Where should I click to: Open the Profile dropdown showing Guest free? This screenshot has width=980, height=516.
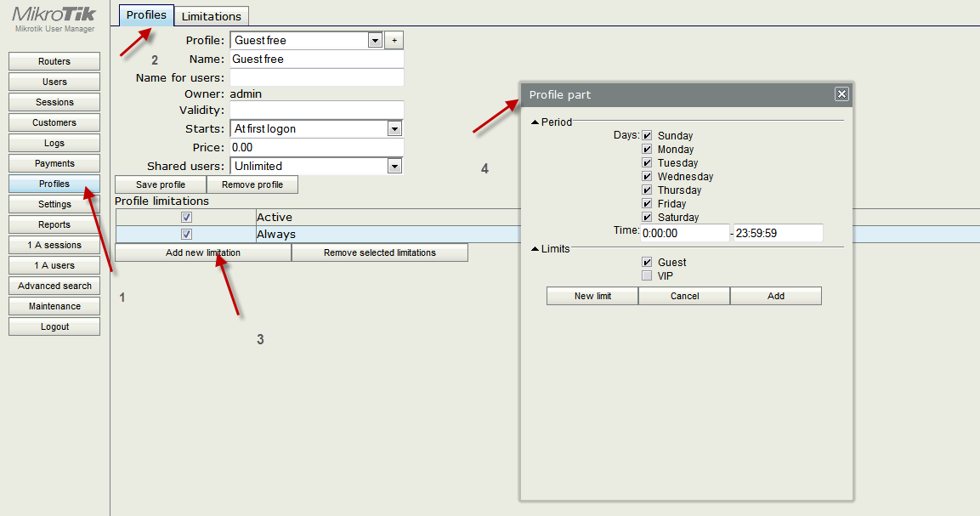(306, 40)
